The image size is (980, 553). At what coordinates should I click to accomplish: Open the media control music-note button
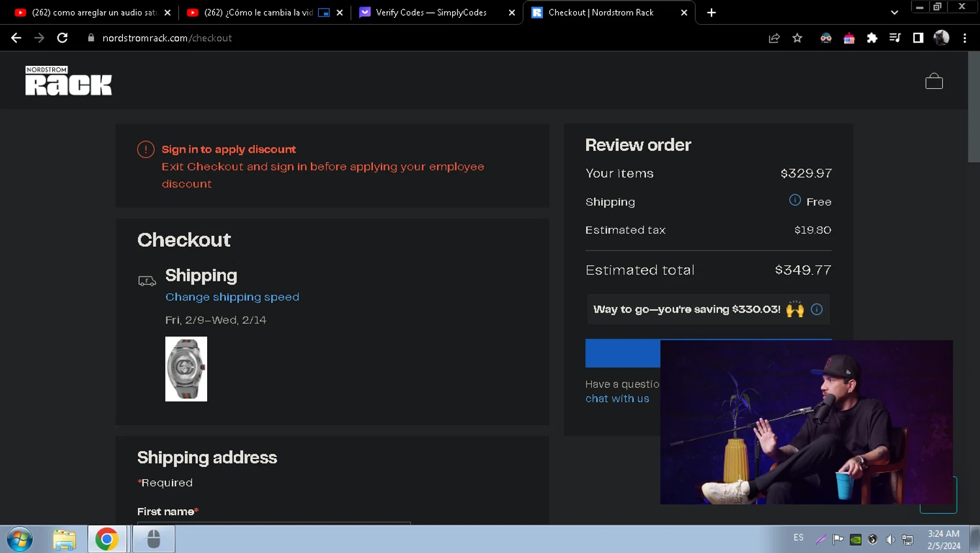(895, 38)
